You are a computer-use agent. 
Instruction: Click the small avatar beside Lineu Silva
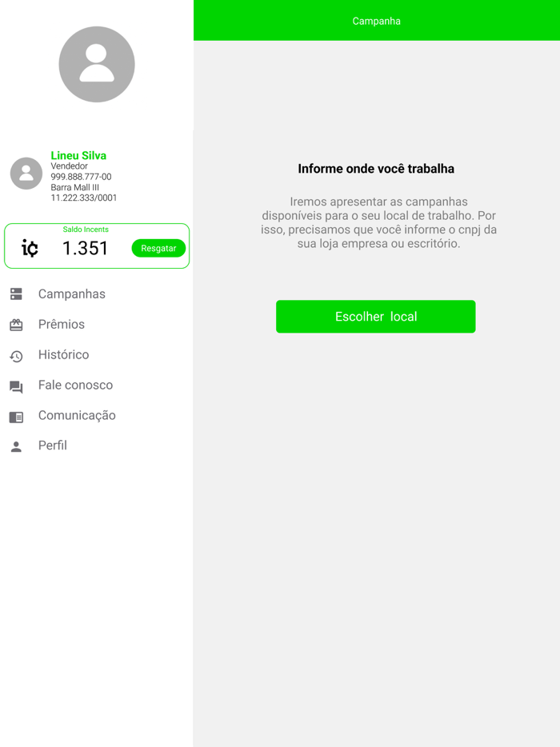pos(26,174)
